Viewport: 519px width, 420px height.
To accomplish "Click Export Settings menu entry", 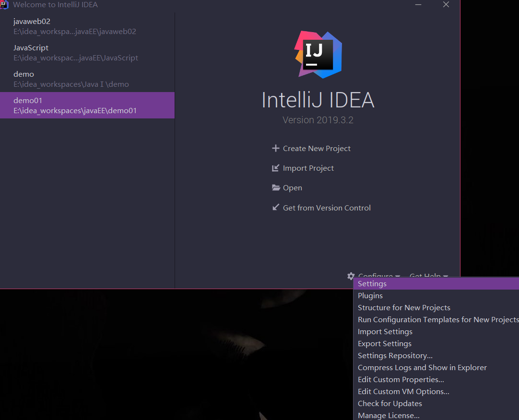I will coord(436,344).
